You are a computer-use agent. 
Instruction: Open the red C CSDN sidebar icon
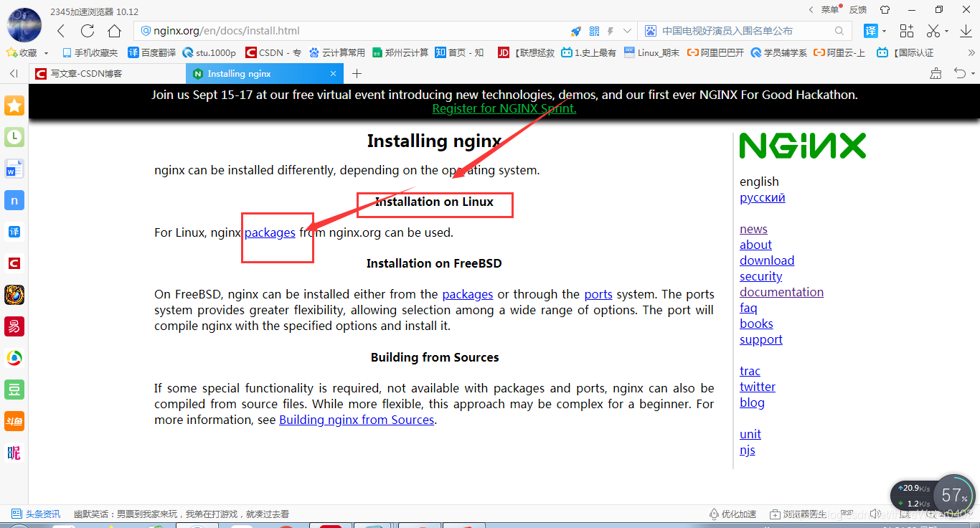point(14,263)
